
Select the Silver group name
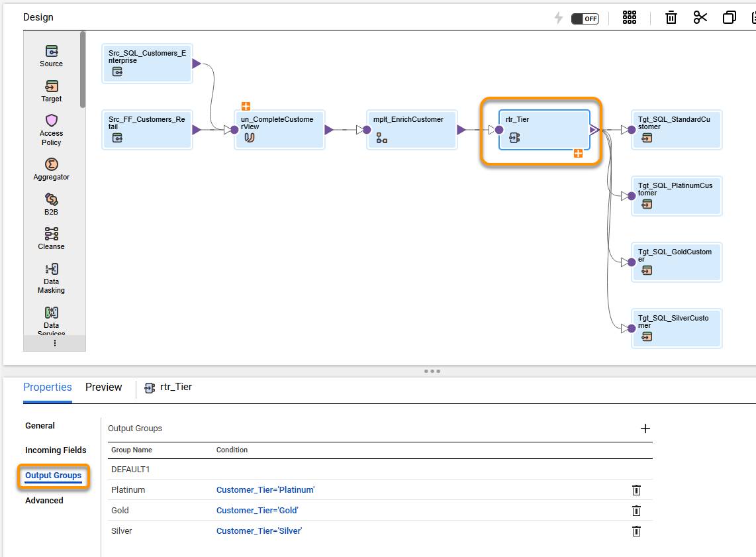[x=121, y=531]
